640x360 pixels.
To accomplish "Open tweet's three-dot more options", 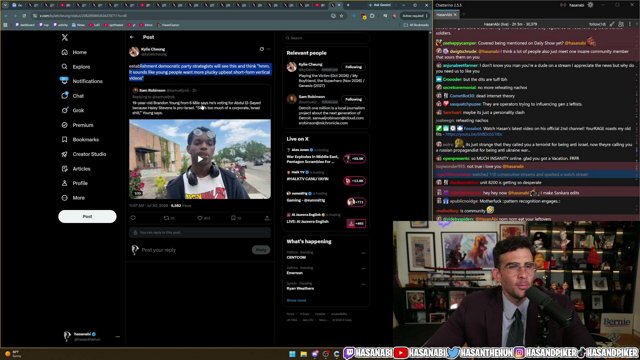I will [x=268, y=49].
